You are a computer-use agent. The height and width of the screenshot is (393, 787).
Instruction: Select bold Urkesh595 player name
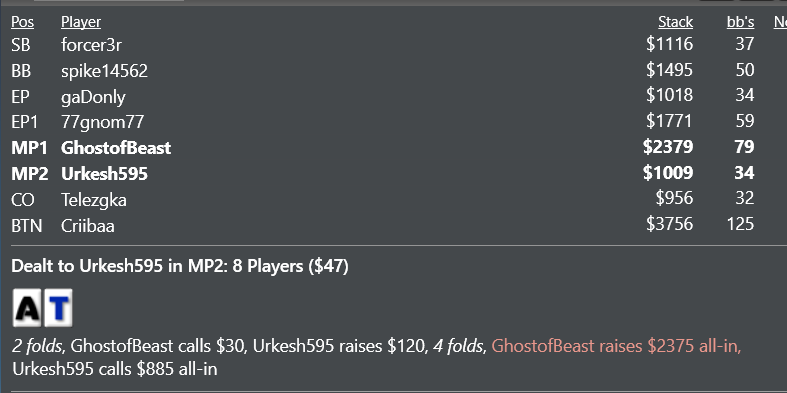(104, 174)
